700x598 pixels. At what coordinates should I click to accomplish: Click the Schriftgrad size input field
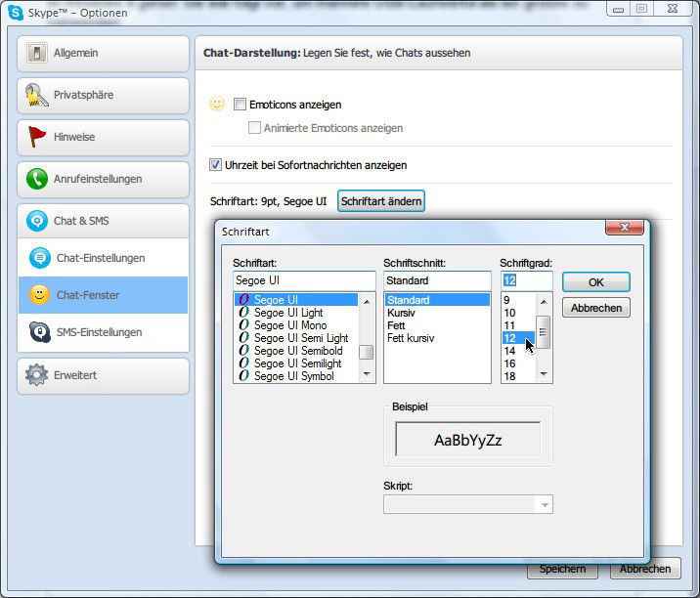526,280
